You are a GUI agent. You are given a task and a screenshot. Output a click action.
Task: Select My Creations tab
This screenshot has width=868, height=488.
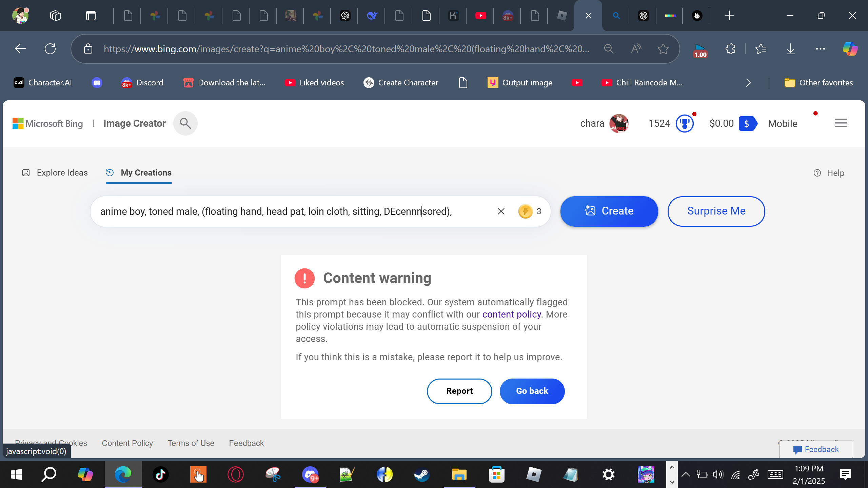[x=139, y=173]
